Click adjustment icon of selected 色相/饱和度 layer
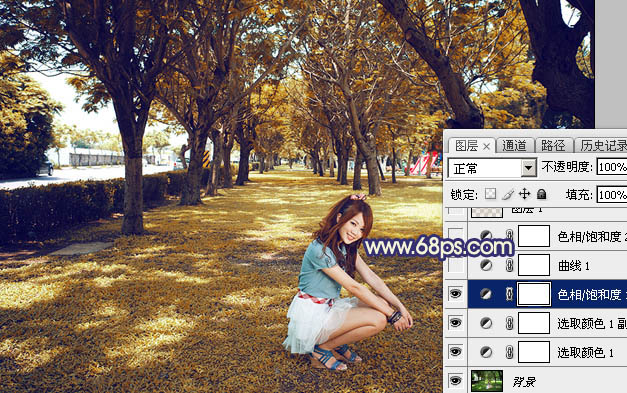This screenshot has height=393, width=627. 486,294
